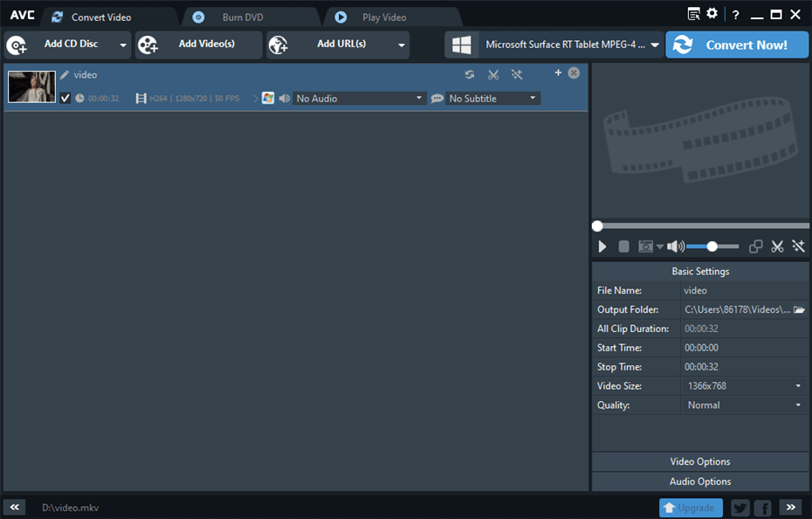
Task: Open settings with the gear icon
Action: tap(712, 13)
